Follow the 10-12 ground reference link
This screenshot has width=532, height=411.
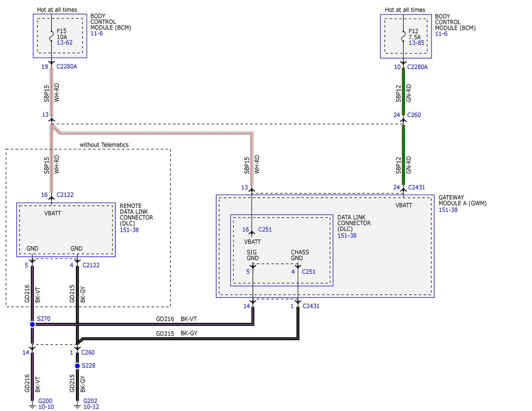coord(91,407)
